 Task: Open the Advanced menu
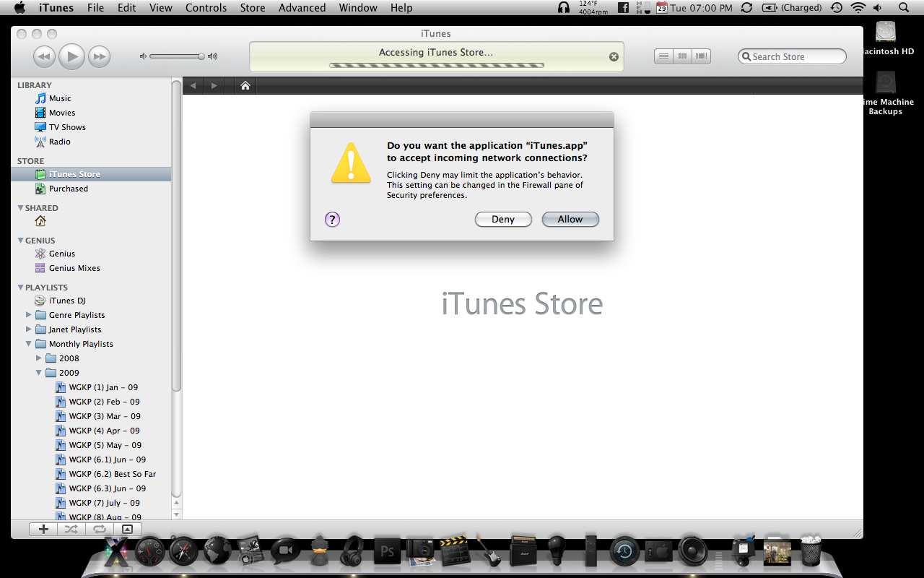(x=302, y=8)
